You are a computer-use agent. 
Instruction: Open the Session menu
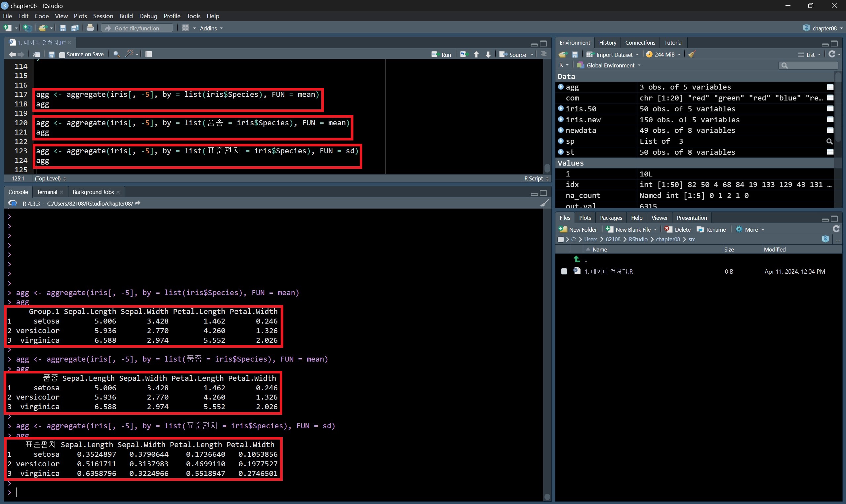tap(103, 16)
